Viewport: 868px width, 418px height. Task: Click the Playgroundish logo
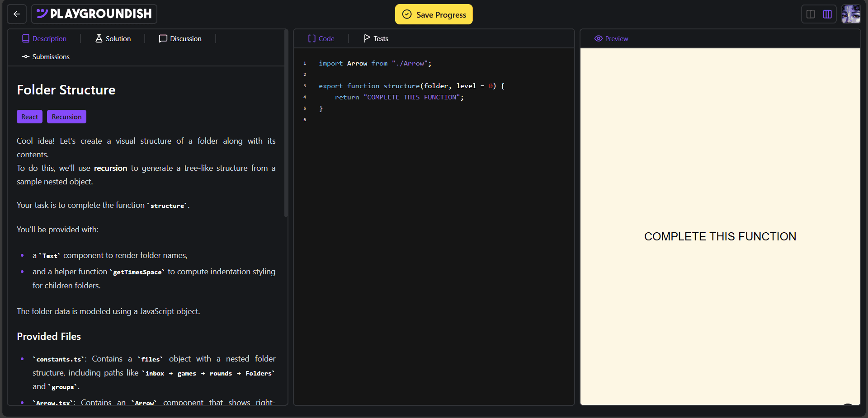tap(94, 14)
